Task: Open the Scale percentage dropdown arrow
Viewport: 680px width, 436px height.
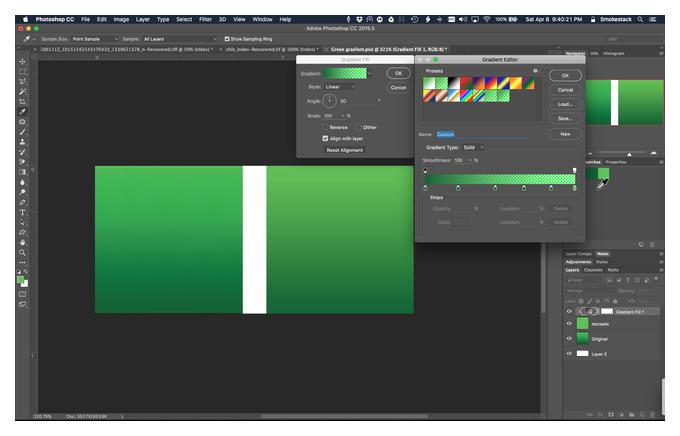Action: click(x=343, y=116)
